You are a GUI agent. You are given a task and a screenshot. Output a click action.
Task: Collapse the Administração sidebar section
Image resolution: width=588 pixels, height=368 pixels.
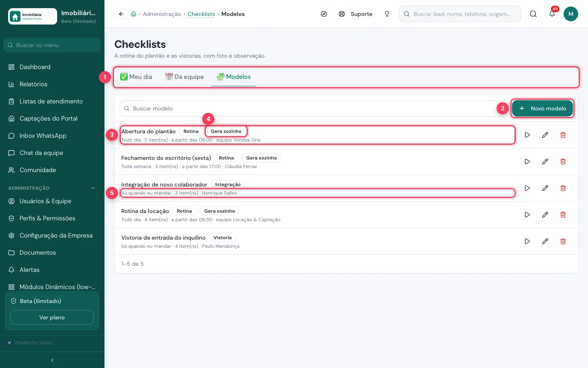93,188
